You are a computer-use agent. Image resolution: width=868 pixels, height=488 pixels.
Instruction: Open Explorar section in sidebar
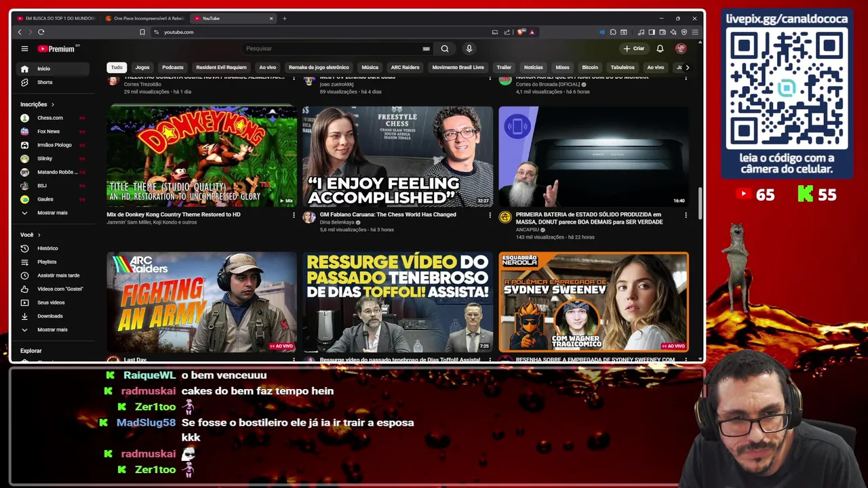point(31,351)
